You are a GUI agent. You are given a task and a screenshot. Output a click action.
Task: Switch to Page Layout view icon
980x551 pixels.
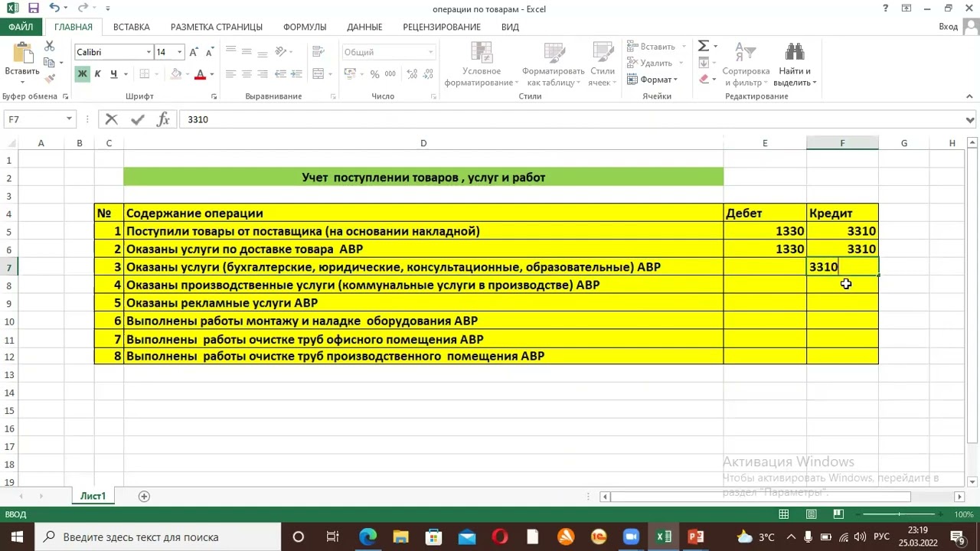click(811, 514)
